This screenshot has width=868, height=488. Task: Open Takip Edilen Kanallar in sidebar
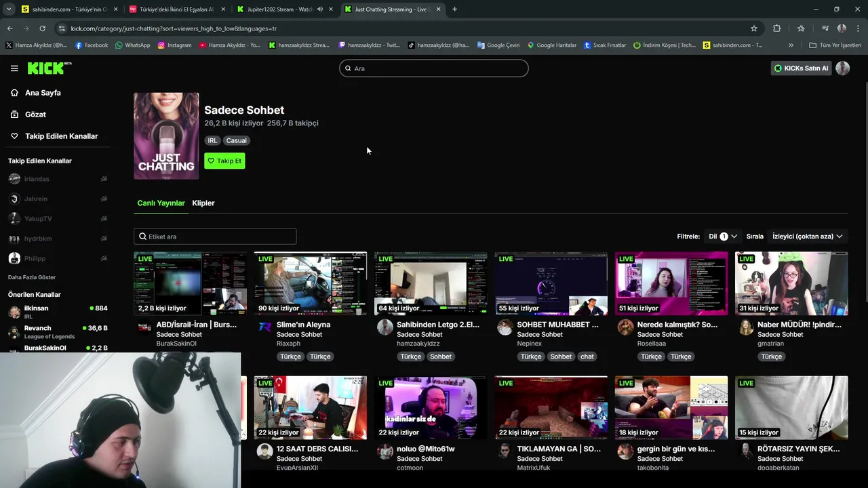[x=61, y=136]
